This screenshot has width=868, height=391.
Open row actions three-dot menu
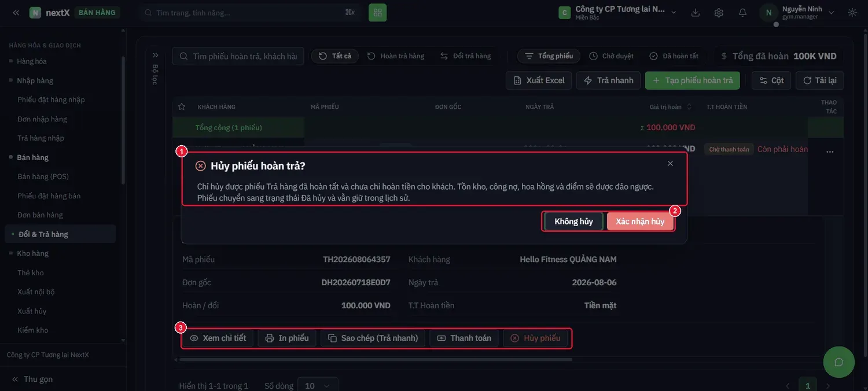[830, 152]
